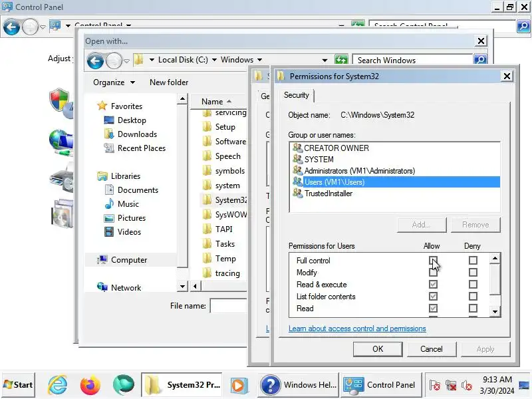The image size is (532, 399).
Task: Check Deny for Modify
Action: [473, 273]
